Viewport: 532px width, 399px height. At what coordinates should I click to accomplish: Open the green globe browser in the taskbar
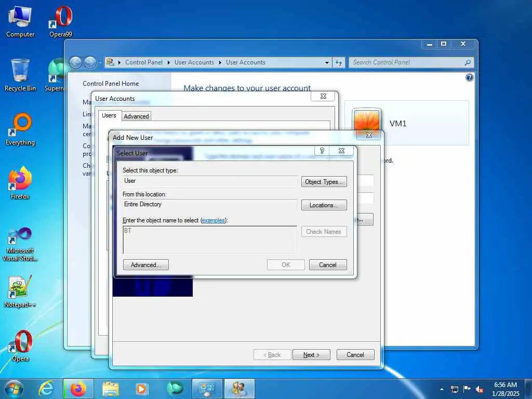tap(175, 389)
